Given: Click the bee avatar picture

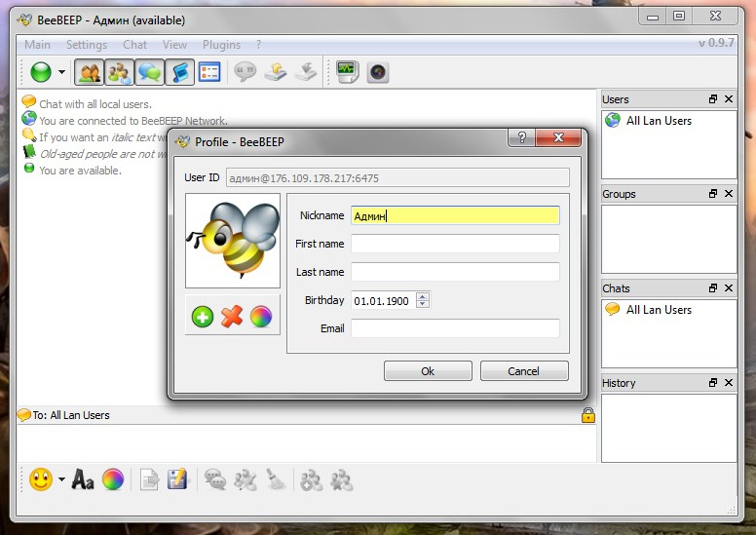Looking at the screenshot, I should (233, 241).
